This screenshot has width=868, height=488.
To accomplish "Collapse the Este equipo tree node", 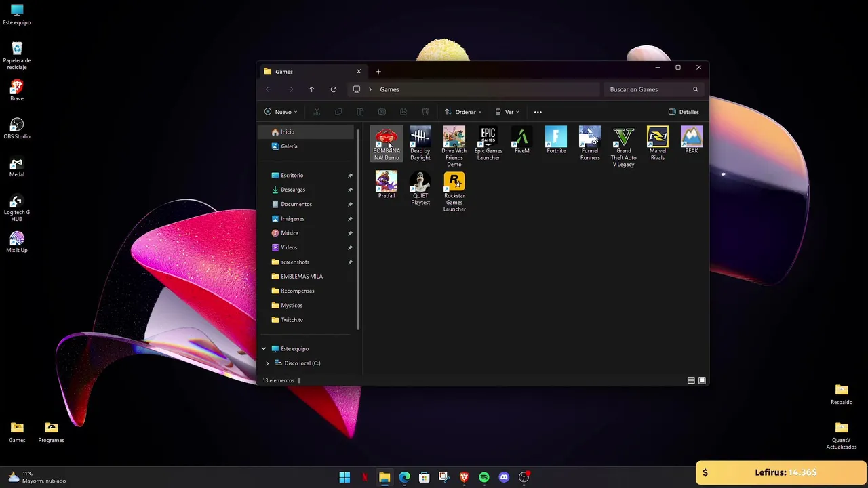I will point(264,349).
